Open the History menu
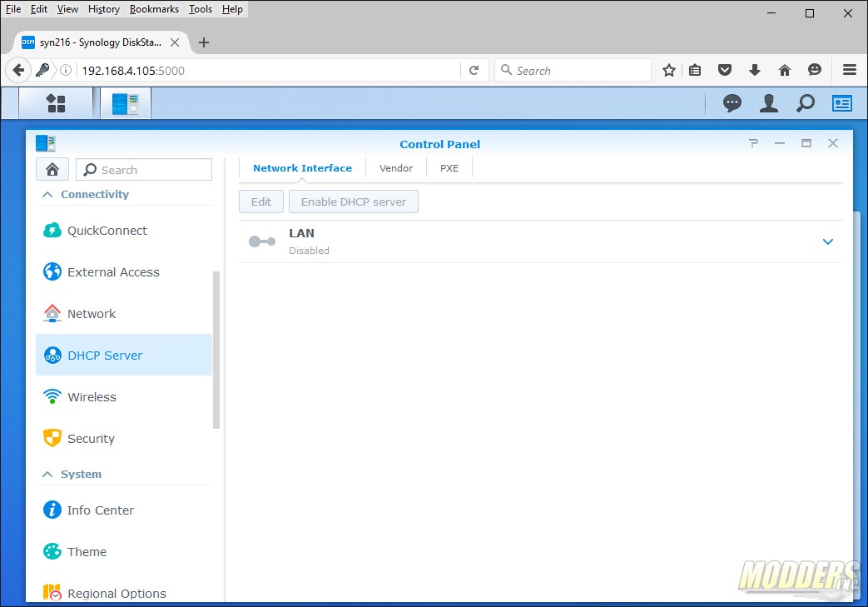This screenshot has height=607, width=868. (x=103, y=9)
